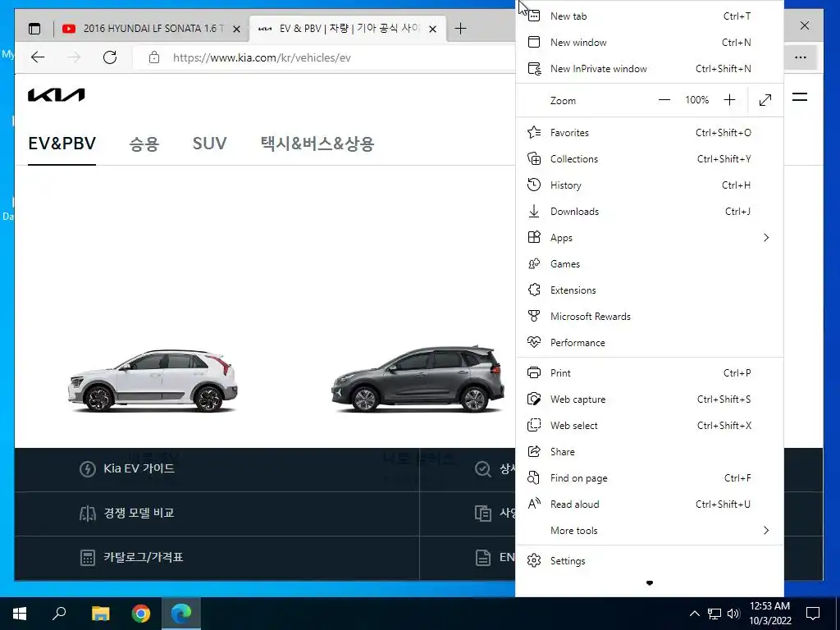This screenshot has width=840, height=630.
Task: Refresh the Kia page
Action: 110,57
